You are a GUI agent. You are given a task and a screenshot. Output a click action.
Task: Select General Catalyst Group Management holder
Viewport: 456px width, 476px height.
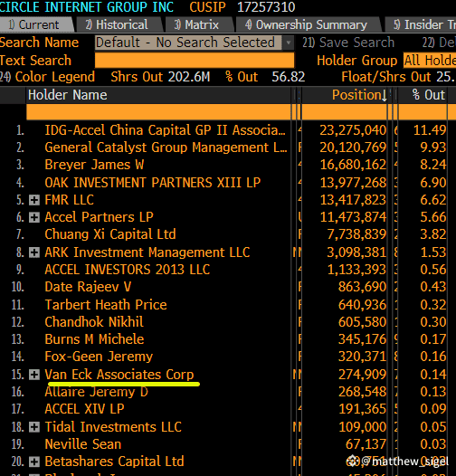[166, 148]
